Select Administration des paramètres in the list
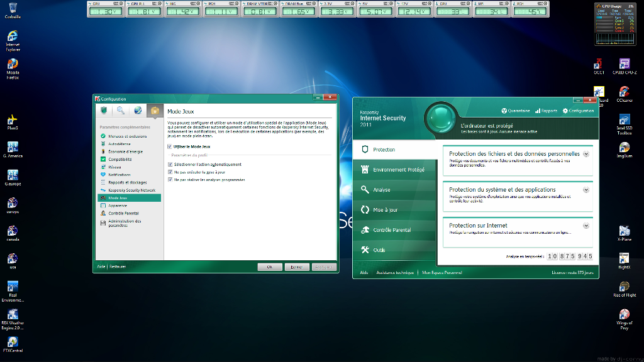Viewport: 644px width, 362px height. 130,223
